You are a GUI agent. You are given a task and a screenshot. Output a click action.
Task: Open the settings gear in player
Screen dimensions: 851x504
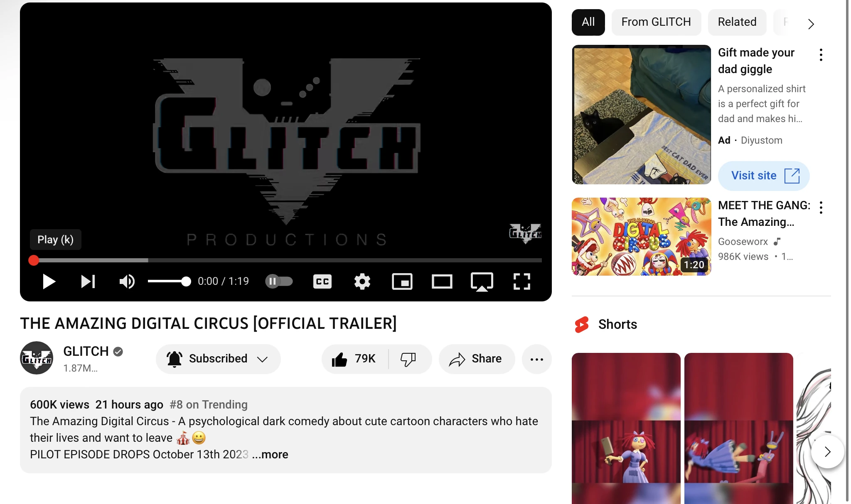pos(362,281)
